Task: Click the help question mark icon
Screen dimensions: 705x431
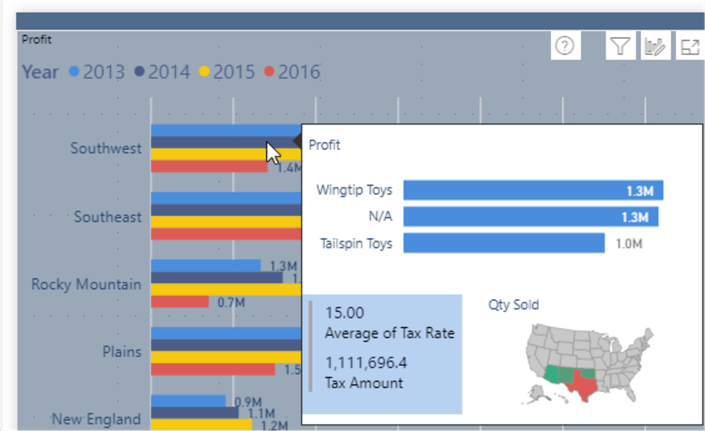Action: coord(564,46)
